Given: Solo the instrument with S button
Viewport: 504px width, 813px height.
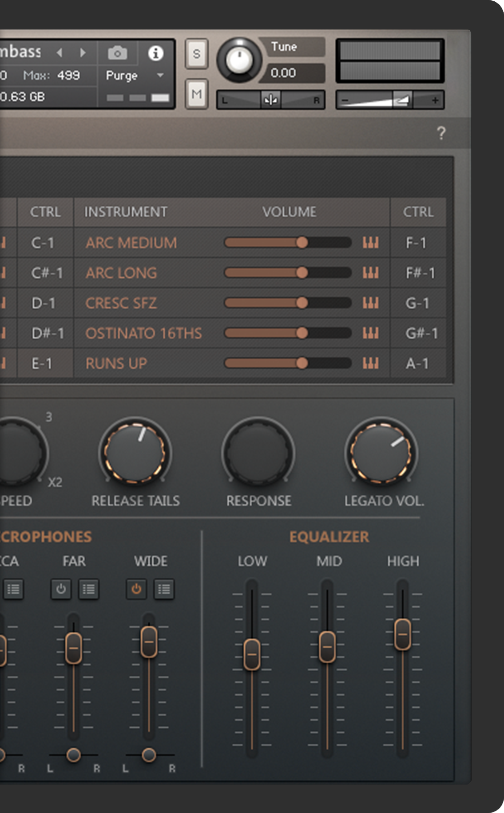Looking at the screenshot, I should coord(196,54).
